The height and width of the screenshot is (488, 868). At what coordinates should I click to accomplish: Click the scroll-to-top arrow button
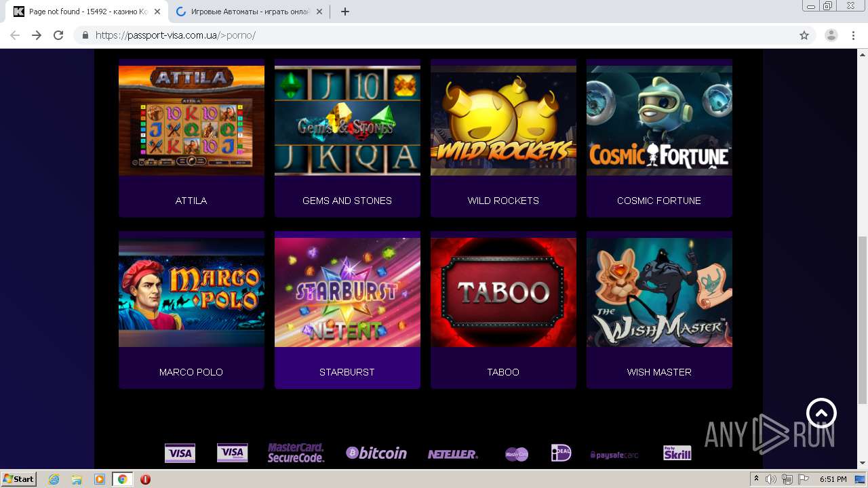pos(821,413)
